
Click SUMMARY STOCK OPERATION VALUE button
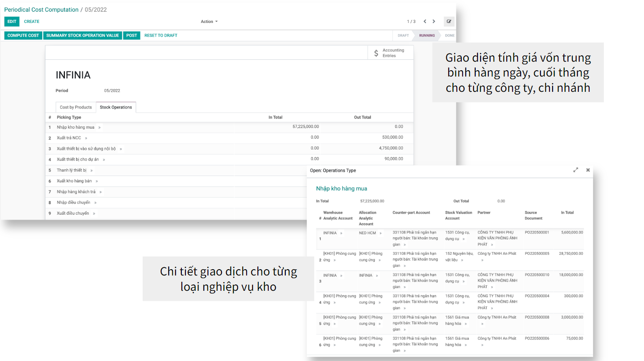click(82, 36)
